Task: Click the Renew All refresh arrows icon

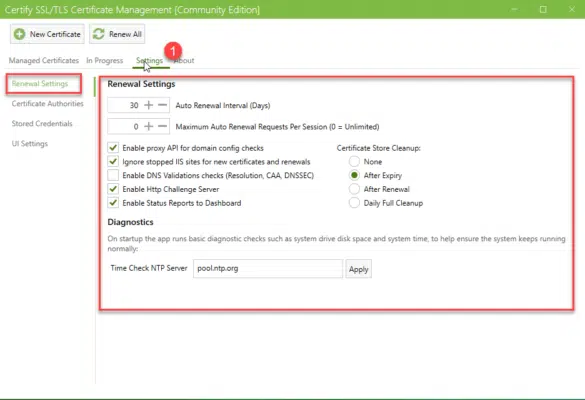Action: 98,34
